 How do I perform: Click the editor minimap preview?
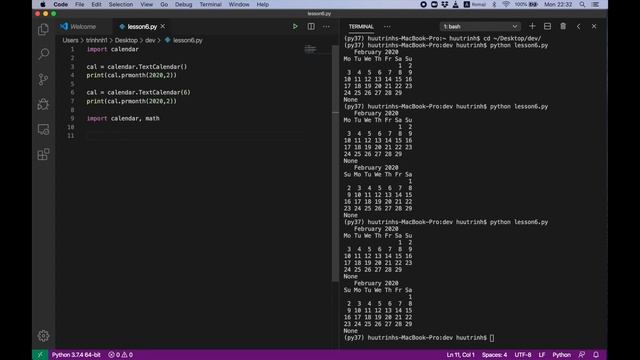310,49
